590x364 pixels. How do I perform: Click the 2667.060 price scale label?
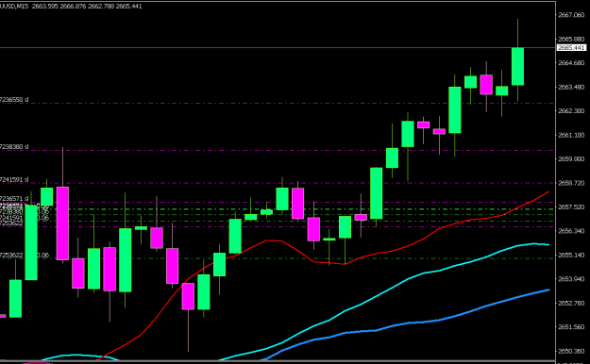click(571, 15)
